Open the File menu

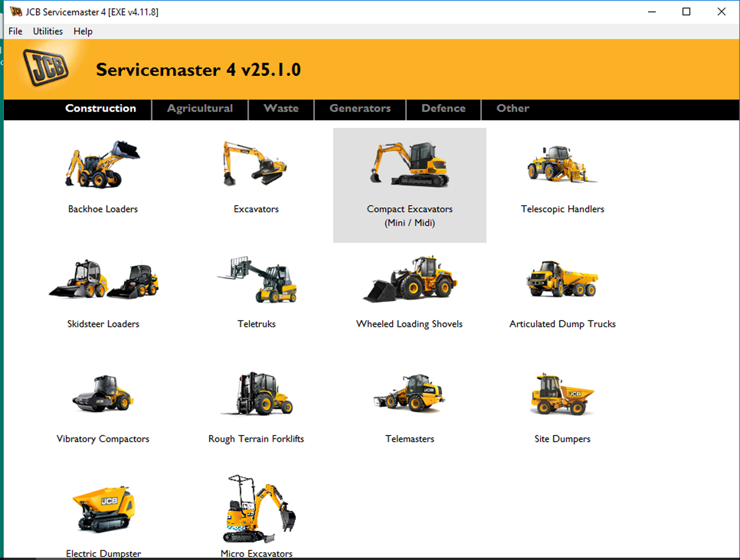pyautogui.click(x=15, y=31)
